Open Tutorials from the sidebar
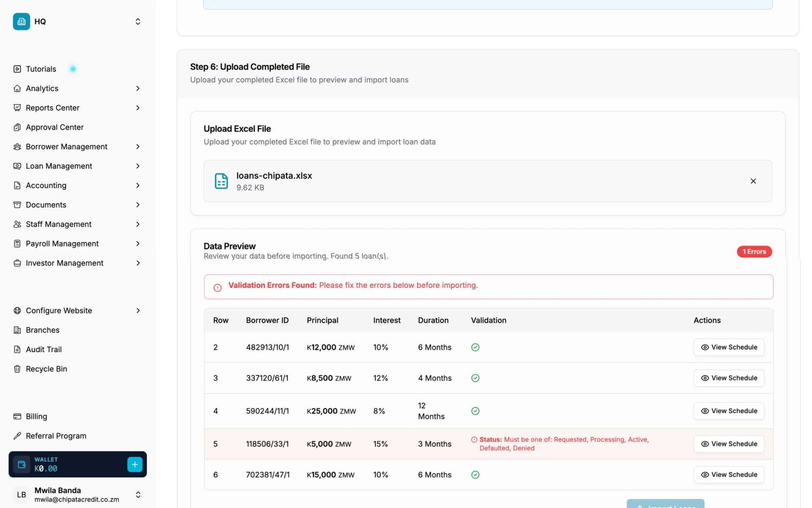The image size is (812, 508). point(41,69)
